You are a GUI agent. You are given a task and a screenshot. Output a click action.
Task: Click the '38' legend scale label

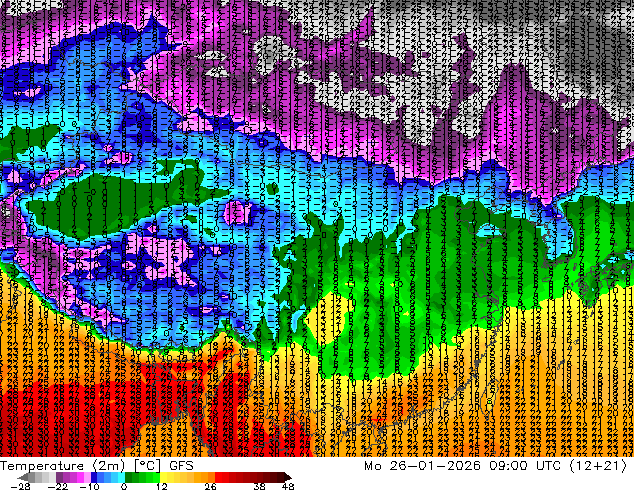point(259,486)
